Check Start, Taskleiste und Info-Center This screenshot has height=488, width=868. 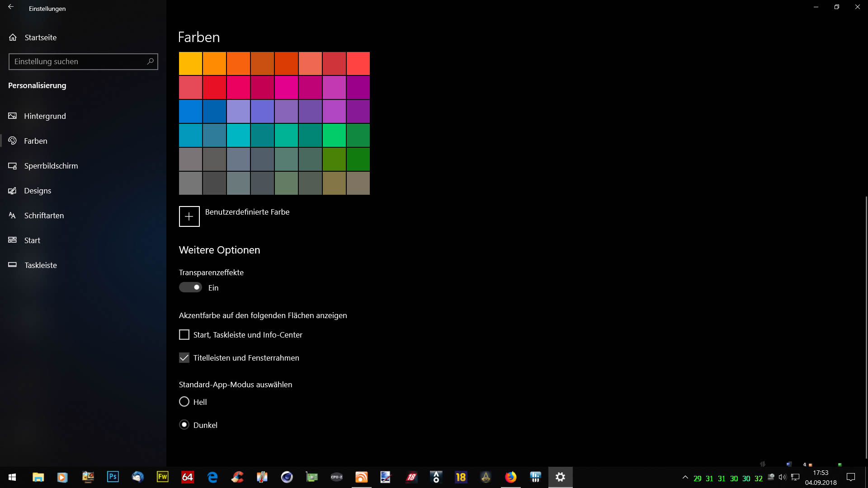(x=184, y=335)
